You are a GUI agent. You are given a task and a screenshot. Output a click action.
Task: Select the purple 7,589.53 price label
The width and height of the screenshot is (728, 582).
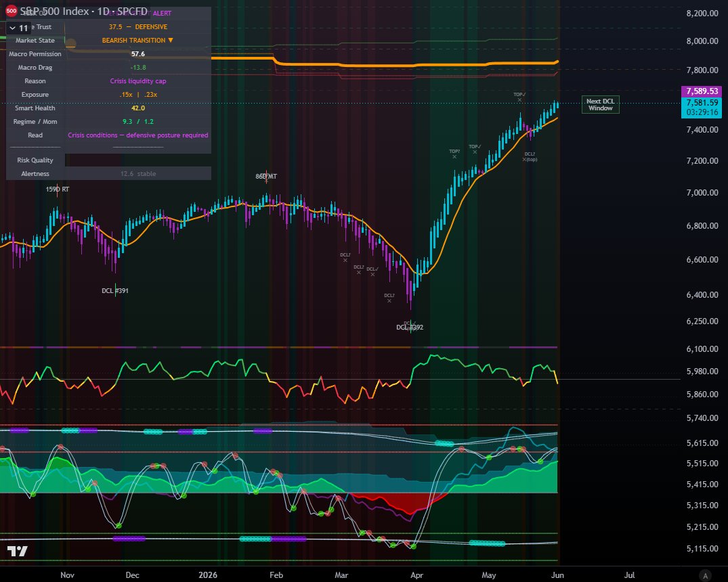coord(702,91)
